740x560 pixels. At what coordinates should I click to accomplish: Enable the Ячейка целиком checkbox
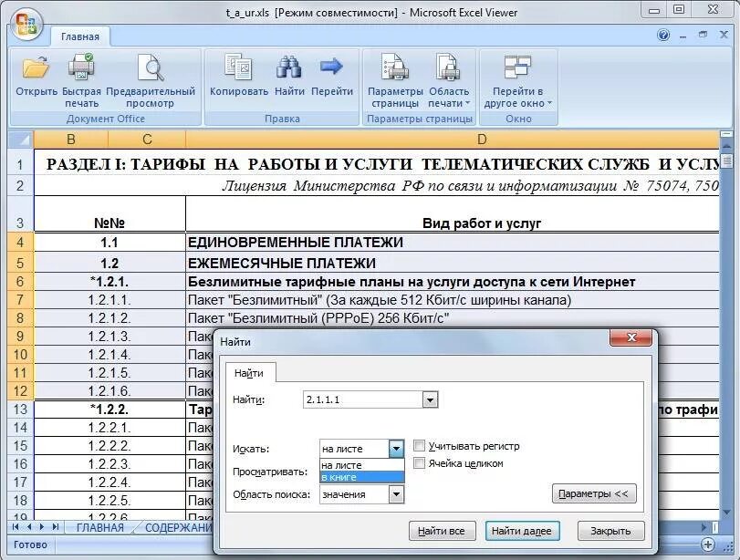(x=419, y=464)
